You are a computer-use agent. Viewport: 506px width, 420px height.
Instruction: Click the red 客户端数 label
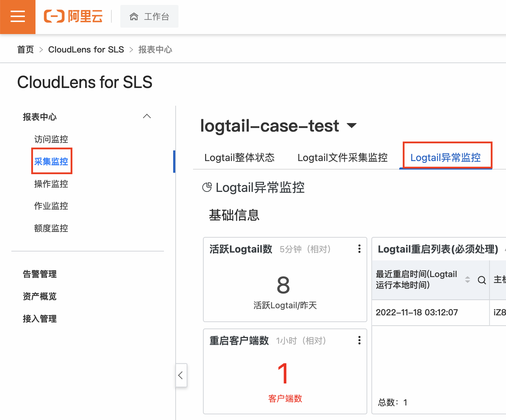[x=285, y=398]
